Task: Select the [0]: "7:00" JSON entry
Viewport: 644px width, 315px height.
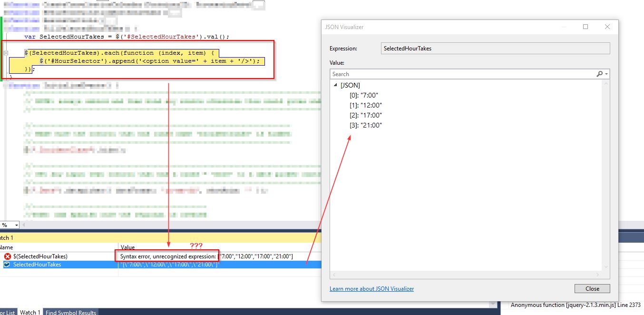Action: click(364, 95)
